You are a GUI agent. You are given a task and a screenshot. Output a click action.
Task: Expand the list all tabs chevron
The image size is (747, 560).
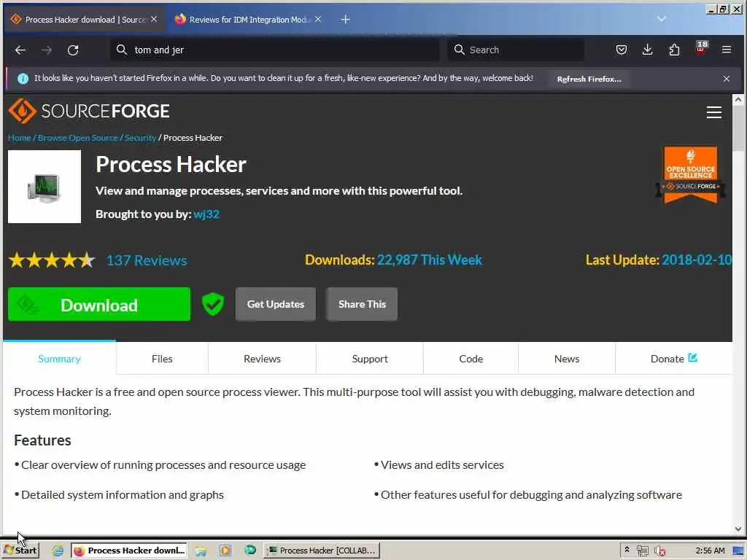click(661, 19)
